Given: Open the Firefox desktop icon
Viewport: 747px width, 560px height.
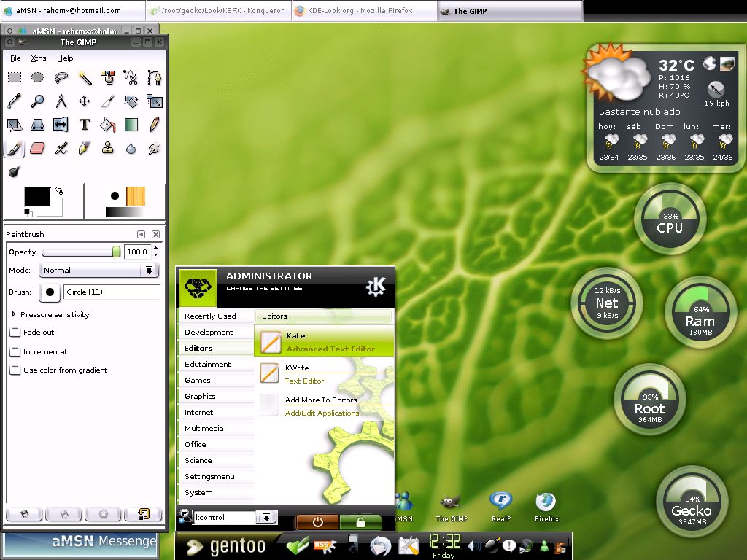Looking at the screenshot, I should (546, 507).
